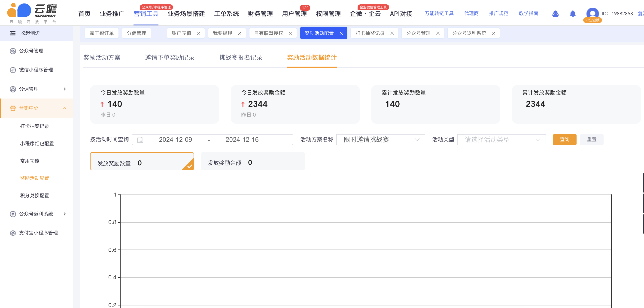The width and height of the screenshot is (644, 308).
Task: Click the 公众号管理 sidebar icon
Action: pos(13,51)
